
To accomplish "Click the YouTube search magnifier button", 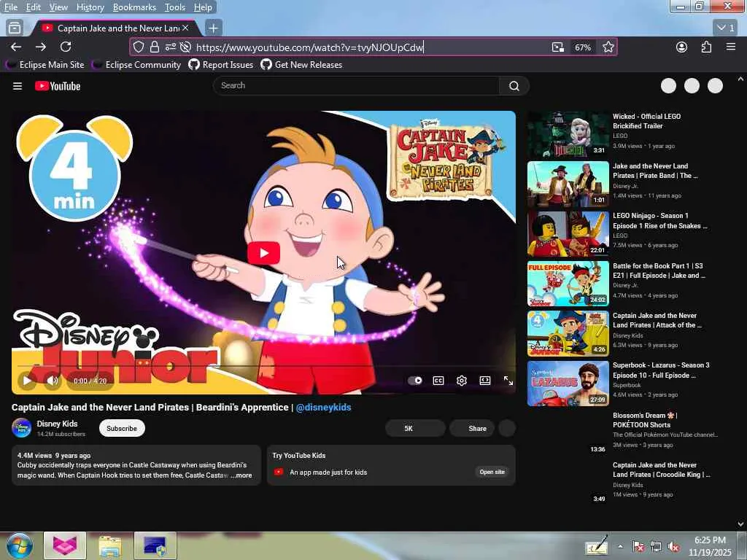I will [514, 86].
